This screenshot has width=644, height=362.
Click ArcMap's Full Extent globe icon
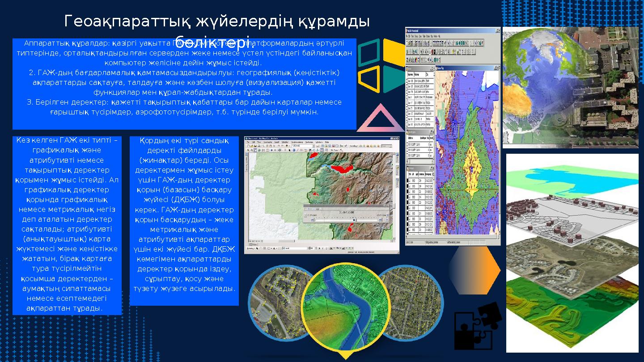(x=259, y=150)
